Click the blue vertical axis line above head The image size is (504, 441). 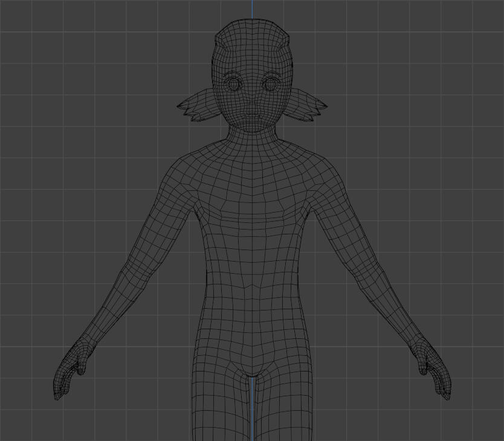point(253,8)
